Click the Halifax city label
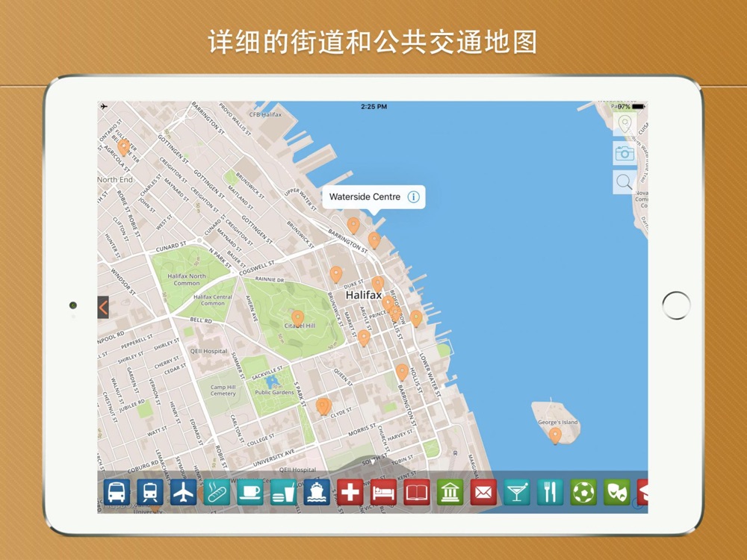Screen dimensions: 747x560 click(x=364, y=295)
